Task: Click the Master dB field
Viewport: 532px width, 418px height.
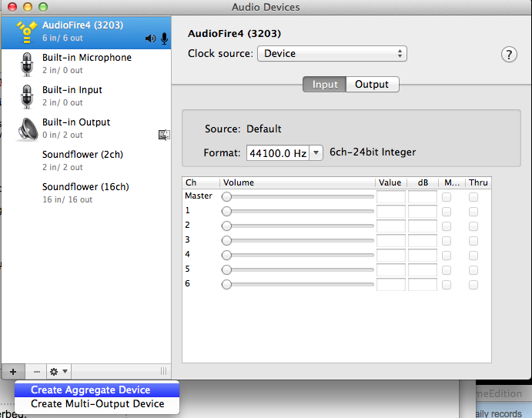Action: click(x=423, y=197)
